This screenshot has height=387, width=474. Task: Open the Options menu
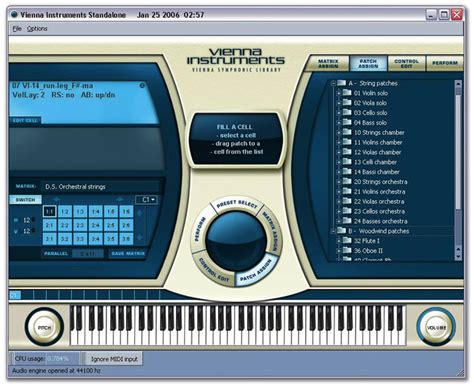click(37, 29)
